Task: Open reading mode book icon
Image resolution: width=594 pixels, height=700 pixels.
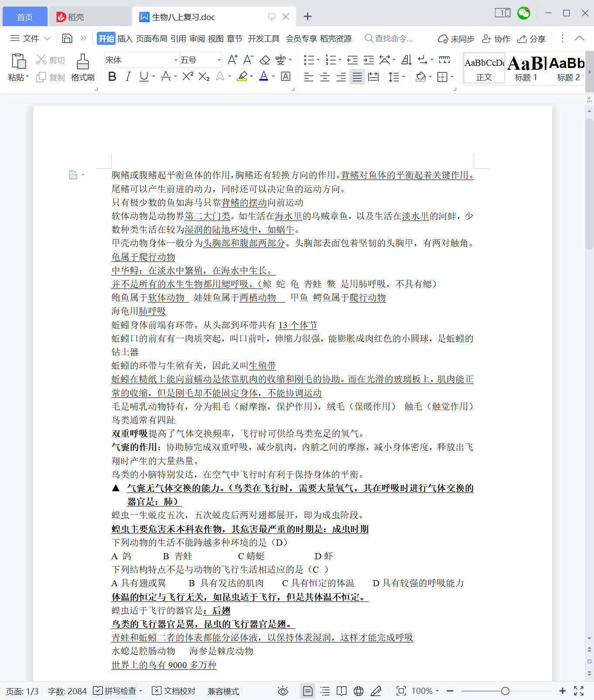Action: click(x=341, y=691)
